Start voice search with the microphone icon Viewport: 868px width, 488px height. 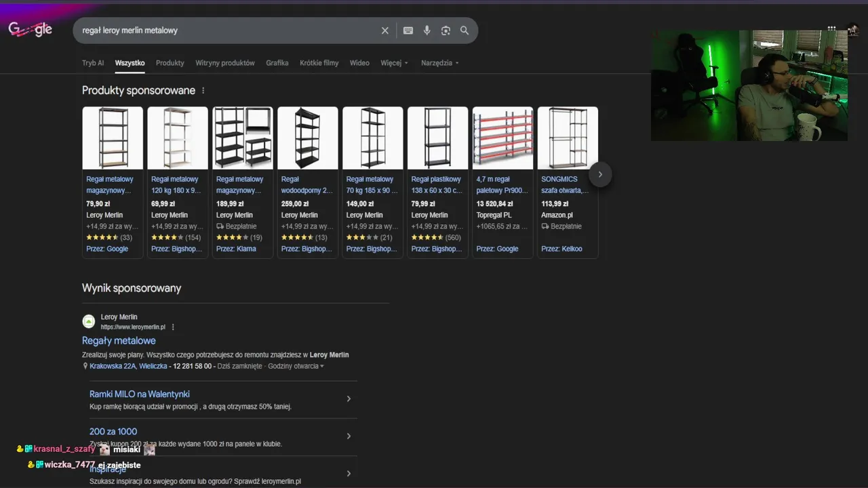coord(427,30)
